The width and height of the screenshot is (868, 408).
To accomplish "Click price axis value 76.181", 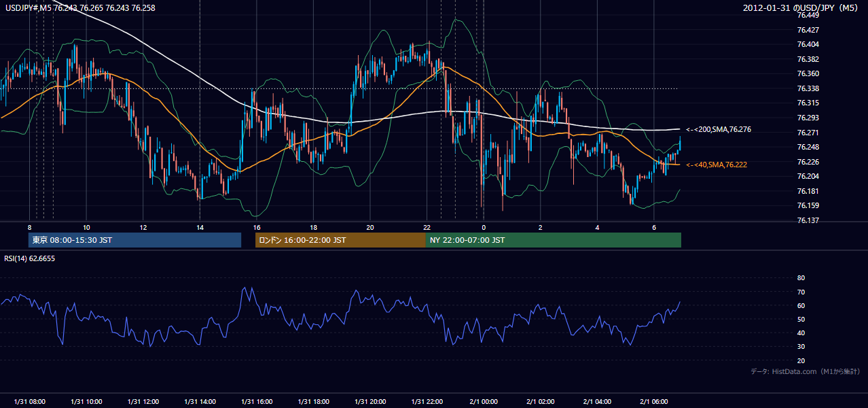I will click(x=808, y=191).
